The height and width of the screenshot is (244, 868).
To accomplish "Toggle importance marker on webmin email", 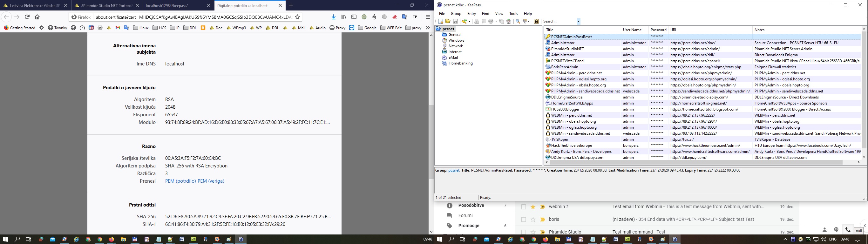I will pyautogui.click(x=543, y=207).
